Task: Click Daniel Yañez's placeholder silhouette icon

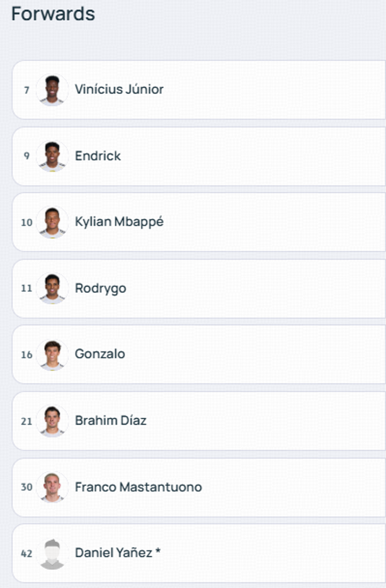Action: coord(52,554)
